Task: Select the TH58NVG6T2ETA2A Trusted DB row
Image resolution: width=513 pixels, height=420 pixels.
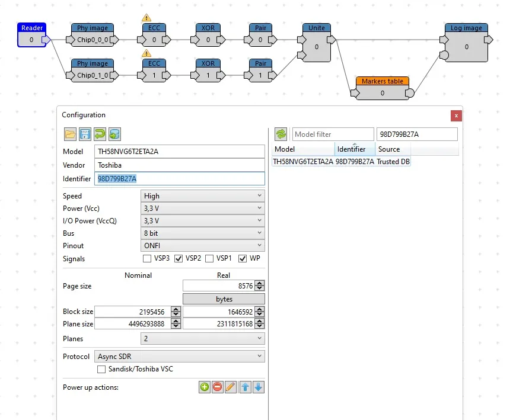Action: 341,162
